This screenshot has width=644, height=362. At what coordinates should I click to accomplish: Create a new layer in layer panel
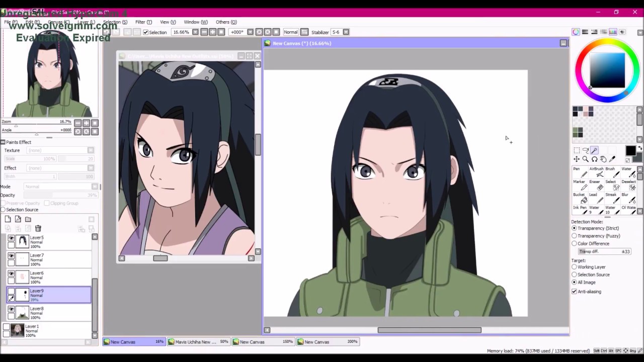[x=8, y=219]
